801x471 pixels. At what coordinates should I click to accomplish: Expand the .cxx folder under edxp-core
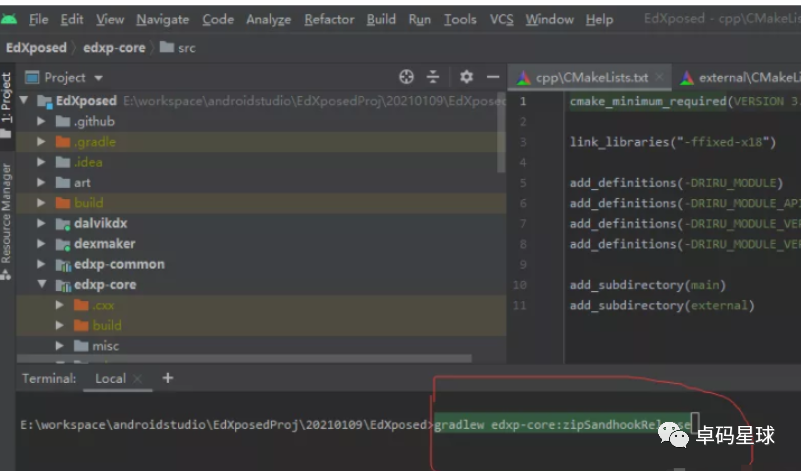59,305
